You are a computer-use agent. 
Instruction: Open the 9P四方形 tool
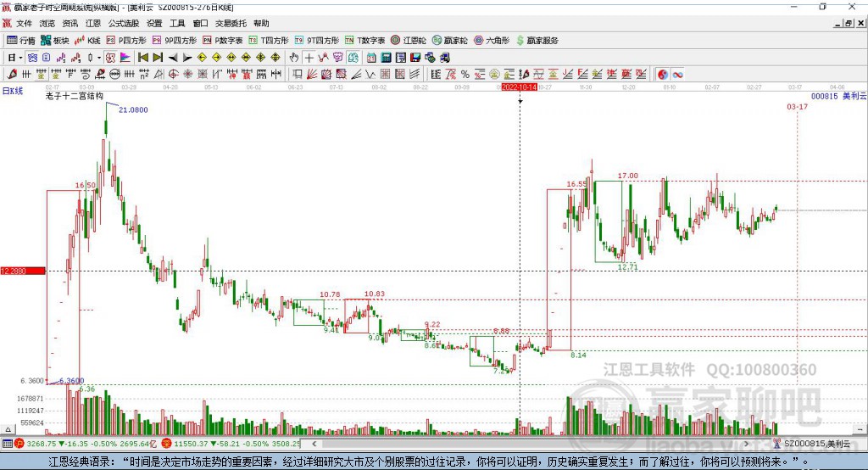[x=175, y=41]
